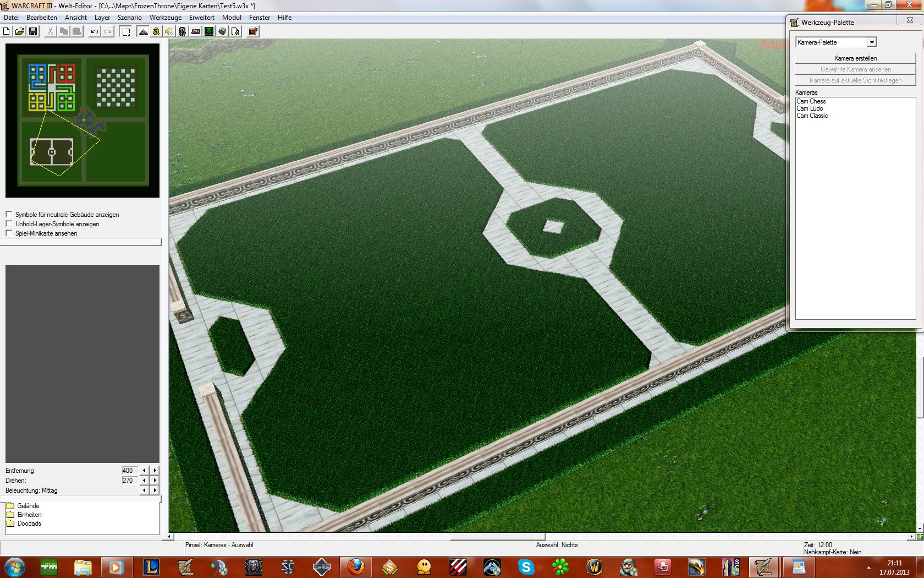924x578 pixels.
Task: Click the Drehen value field
Action: (129, 481)
